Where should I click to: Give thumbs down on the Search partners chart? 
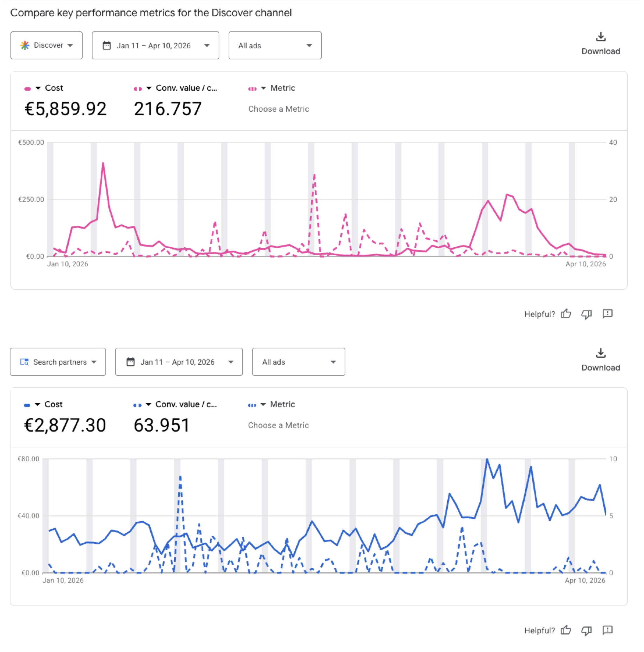pos(586,630)
